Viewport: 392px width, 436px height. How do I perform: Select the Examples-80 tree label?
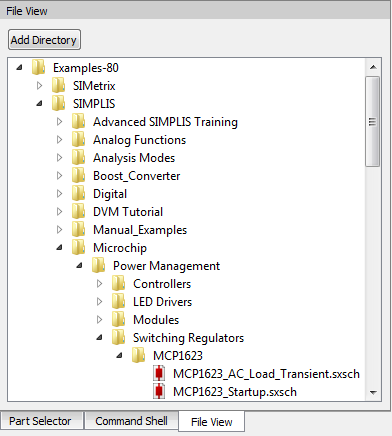[x=86, y=68]
